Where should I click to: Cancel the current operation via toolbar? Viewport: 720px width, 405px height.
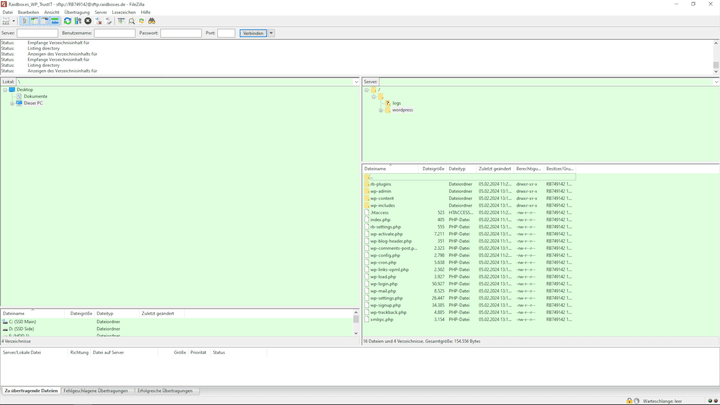[x=88, y=20]
